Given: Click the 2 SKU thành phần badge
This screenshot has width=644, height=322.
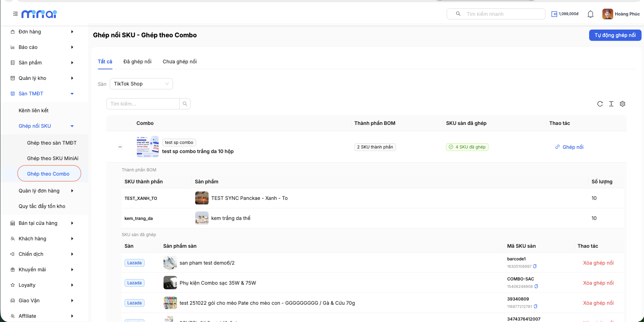Looking at the screenshot, I should [x=375, y=147].
